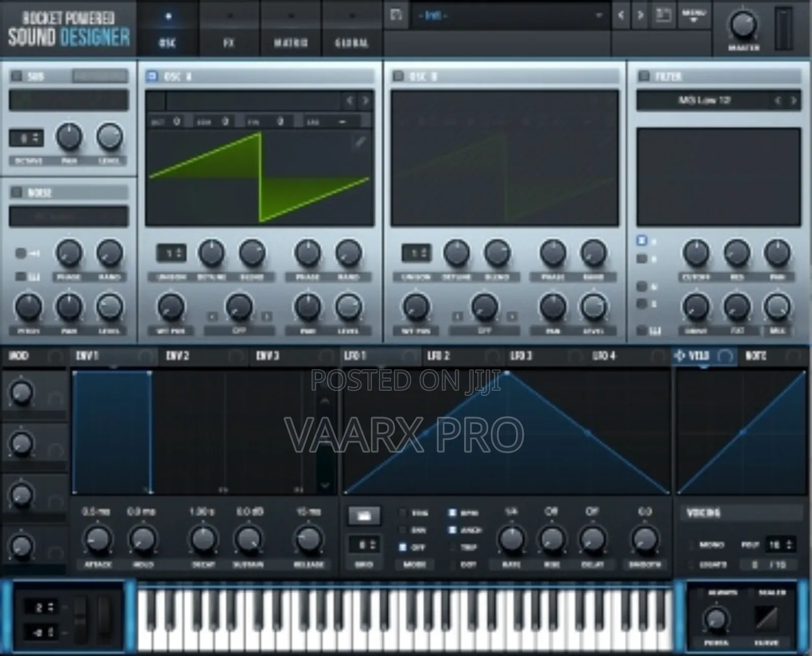Click the OSC A LEVEL knob
Screen dimensions: 812x656
(x=348, y=307)
